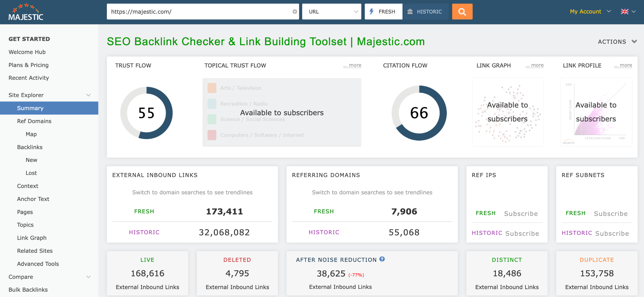The image size is (644, 297).
Task: Click the UK flag language icon
Action: tap(625, 12)
